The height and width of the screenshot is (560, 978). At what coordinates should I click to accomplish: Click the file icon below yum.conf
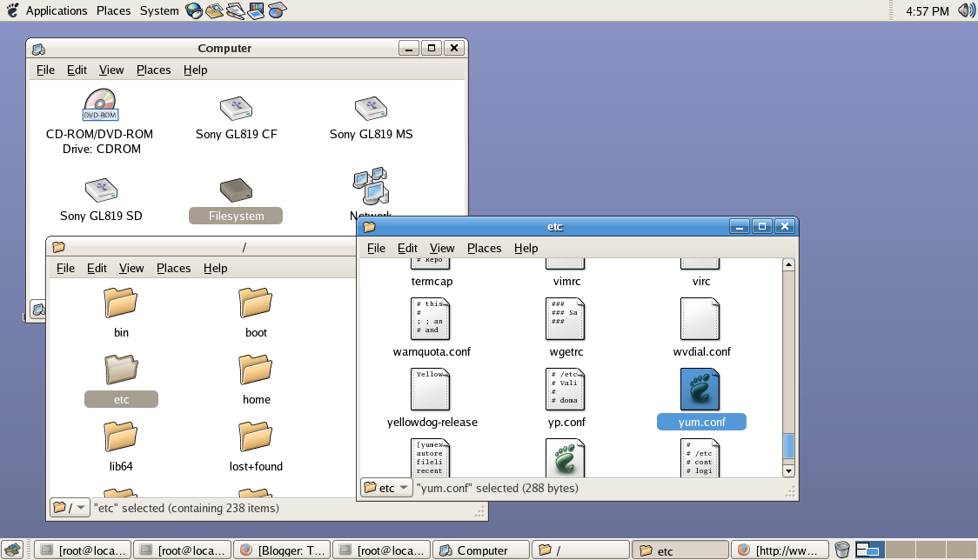point(700,457)
